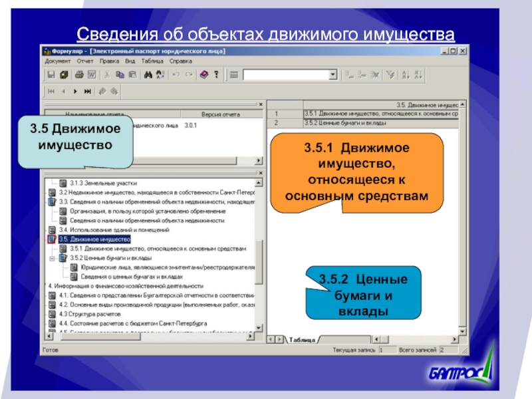The height and width of the screenshot is (399, 532).
Task: Click the filter funnel toolbar icon
Action: 391,74
